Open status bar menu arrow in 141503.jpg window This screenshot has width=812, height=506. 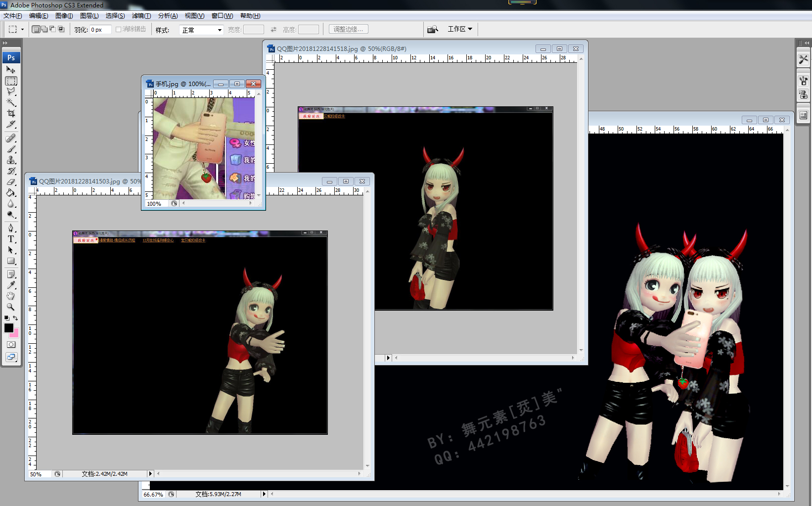(x=150, y=474)
